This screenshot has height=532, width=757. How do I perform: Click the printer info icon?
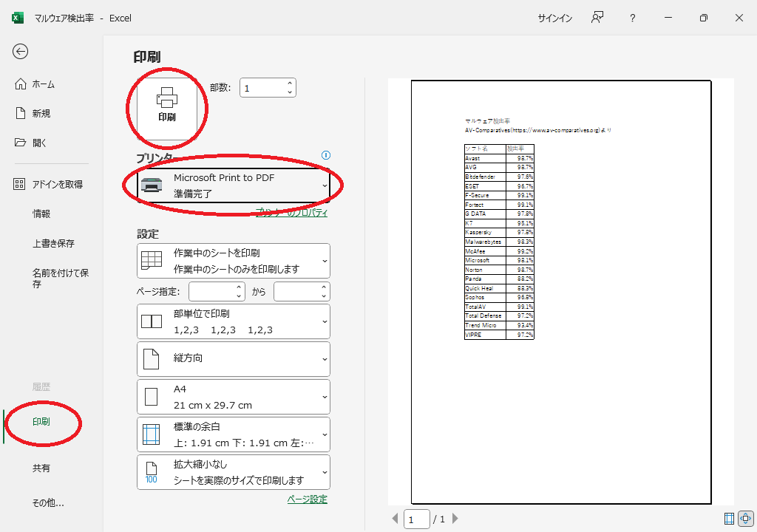click(326, 155)
